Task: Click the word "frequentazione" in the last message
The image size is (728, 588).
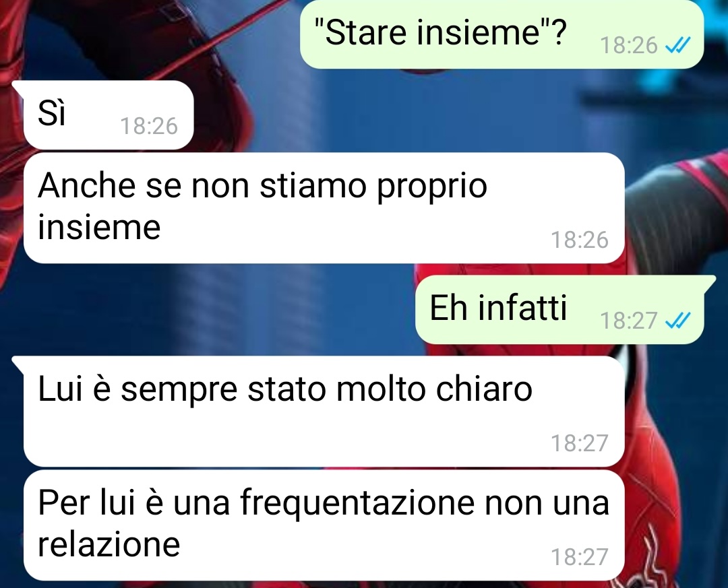Action: pyautogui.click(x=357, y=504)
